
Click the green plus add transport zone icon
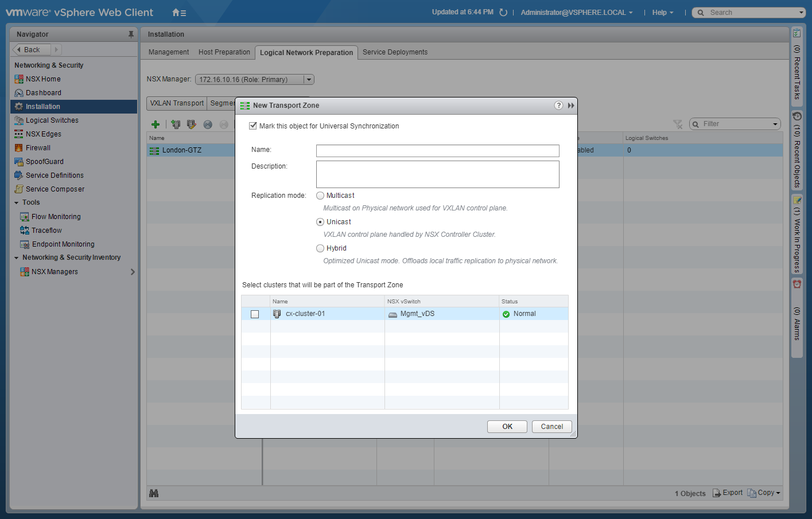155,124
